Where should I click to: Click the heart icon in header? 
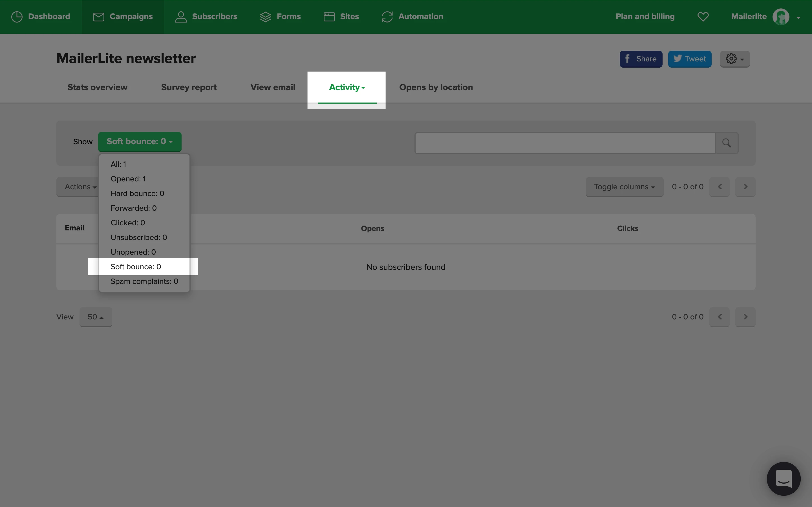[x=703, y=17]
